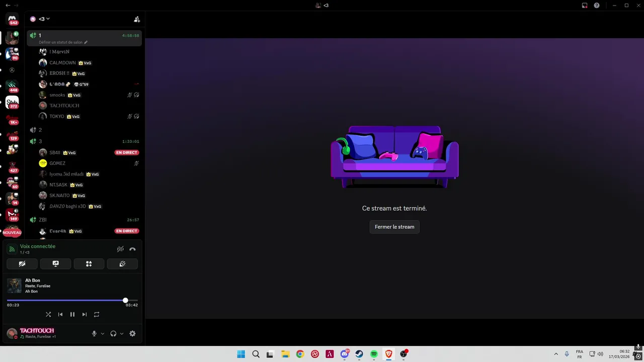This screenshot has height=362, width=644.
Task: Open the help question mark icon in title bar
Action: tap(597, 6)
